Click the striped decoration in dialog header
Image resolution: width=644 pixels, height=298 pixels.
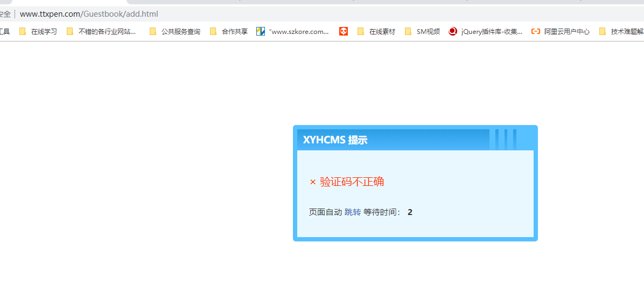506,140
